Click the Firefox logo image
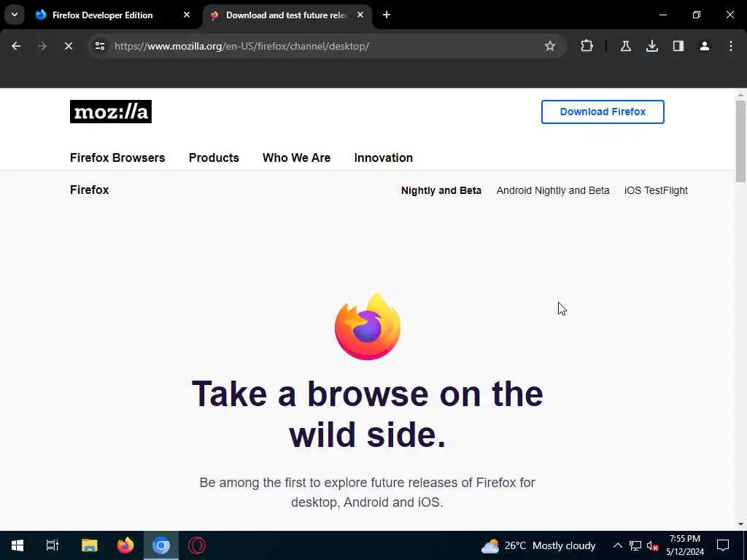The height and width of the screenshot is (560, 747). (x=368, y=327)
